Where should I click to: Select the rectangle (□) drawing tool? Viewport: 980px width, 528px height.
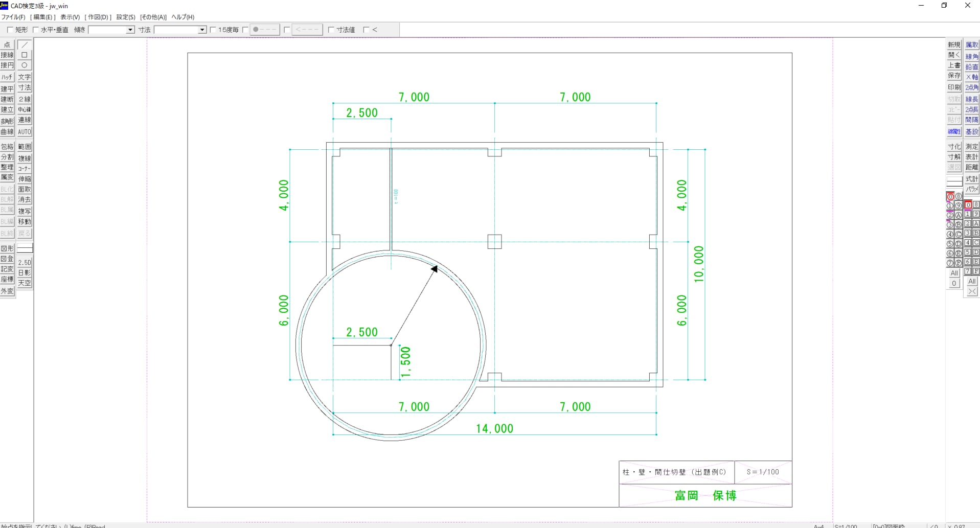(25, 55)
